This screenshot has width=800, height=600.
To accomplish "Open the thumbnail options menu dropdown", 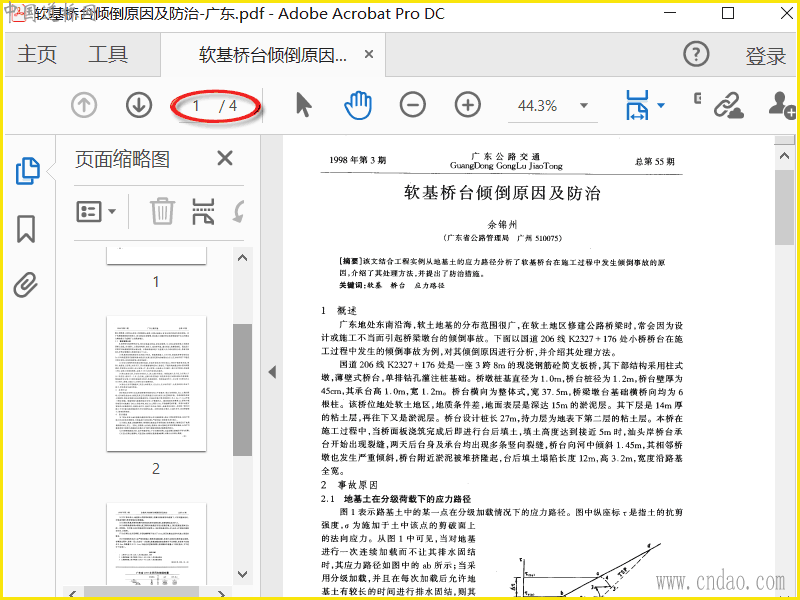I will [x=96, y=211].
